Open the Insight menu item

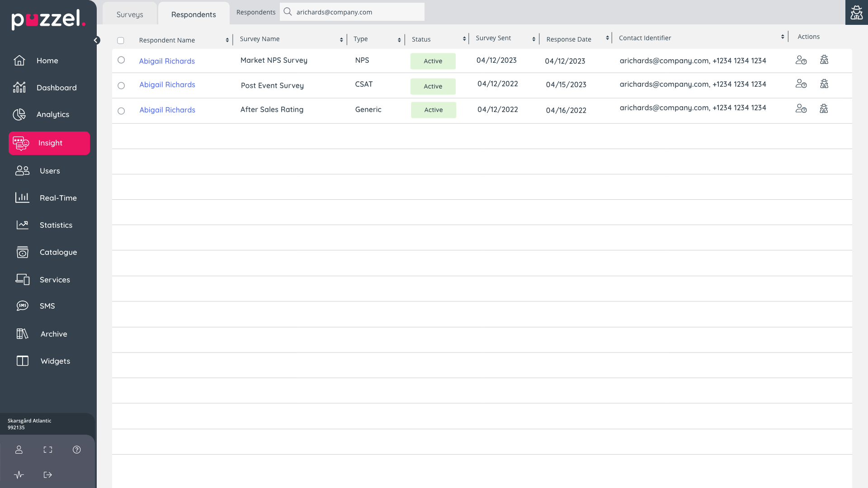click(49, 143)
